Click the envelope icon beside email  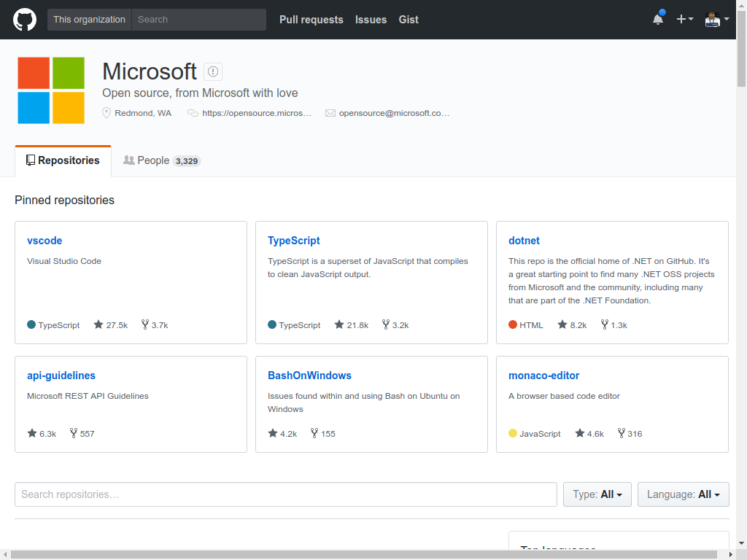(330, 113)
